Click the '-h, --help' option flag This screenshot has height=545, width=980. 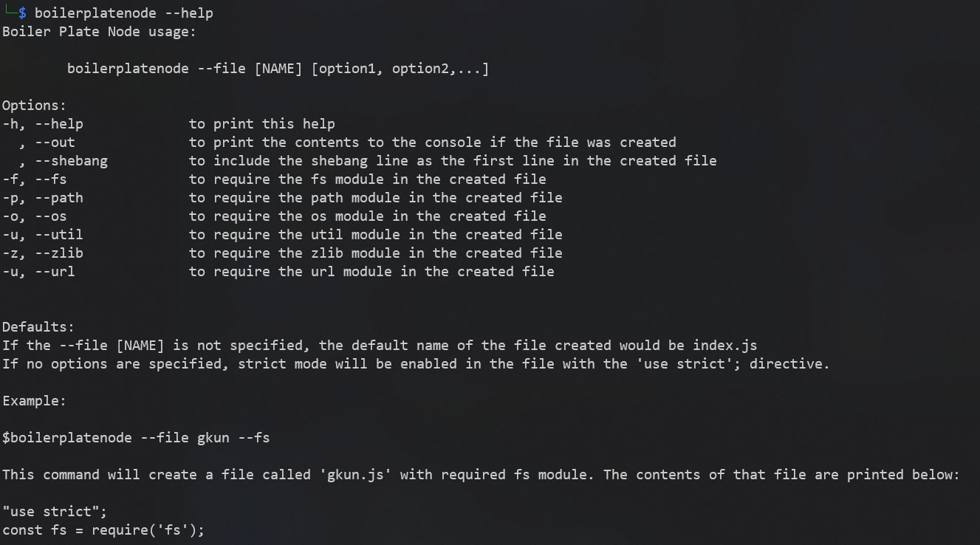[x=43, y=124]
